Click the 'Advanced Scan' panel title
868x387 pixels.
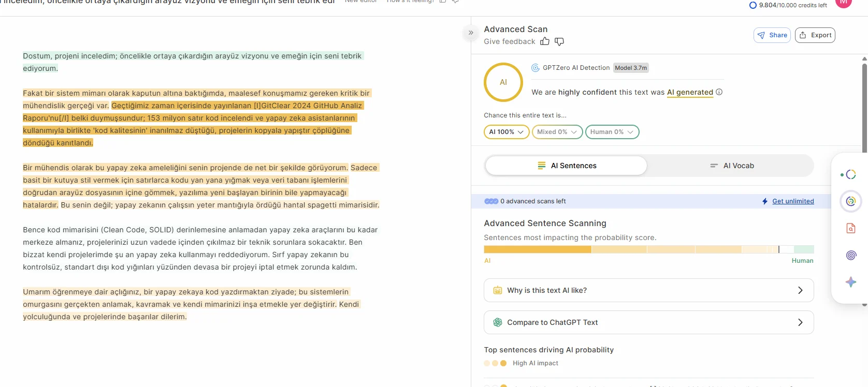coord(515,29)
